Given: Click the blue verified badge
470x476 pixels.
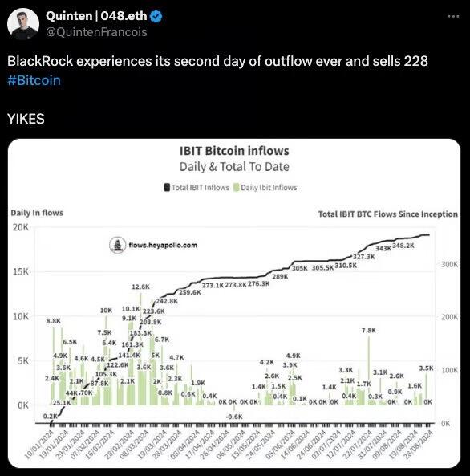Looking at the screenshot, I should (156, 16).
